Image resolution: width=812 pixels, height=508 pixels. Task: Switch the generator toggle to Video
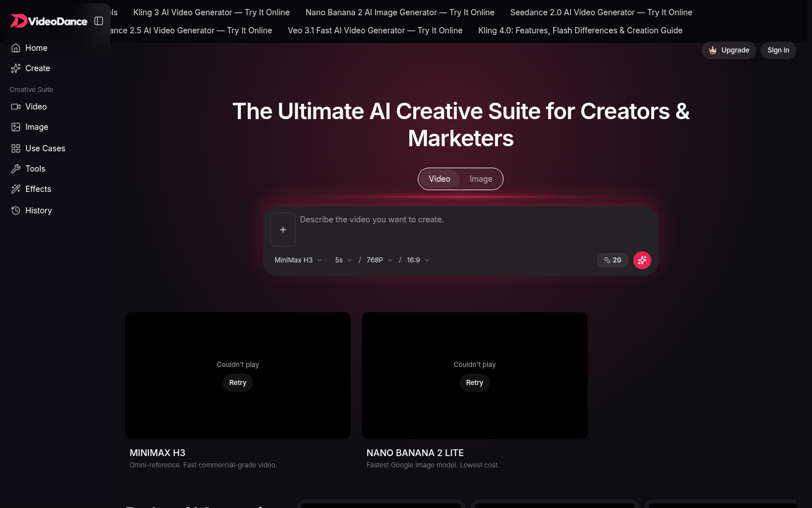click(439, 179)
